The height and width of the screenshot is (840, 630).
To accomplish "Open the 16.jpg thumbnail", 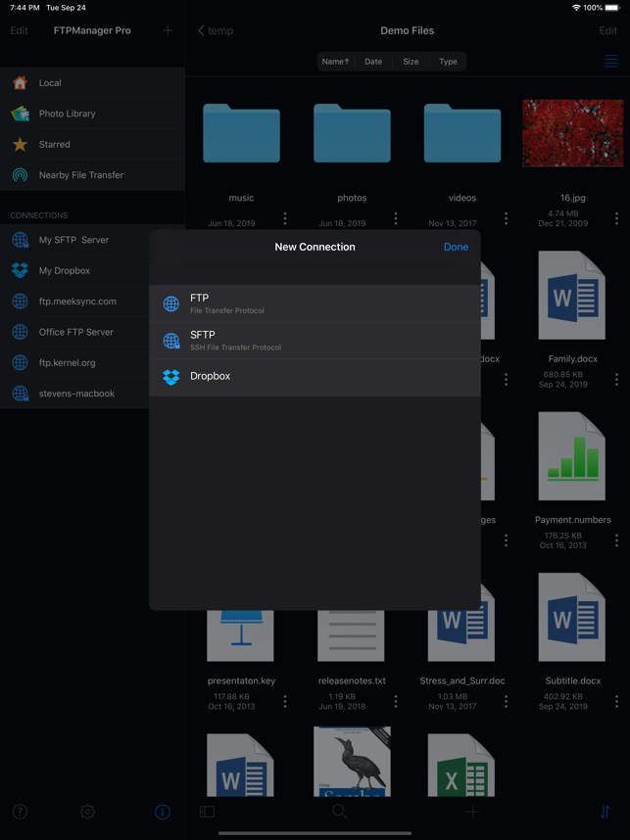I will pyautogui.click(x=572, y=133).
